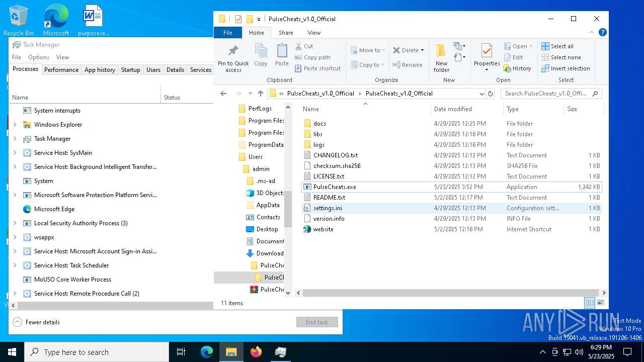Click Paste shortcut in ribbon
The height and width of the screenshot is (362, 644).
(317, 68)
